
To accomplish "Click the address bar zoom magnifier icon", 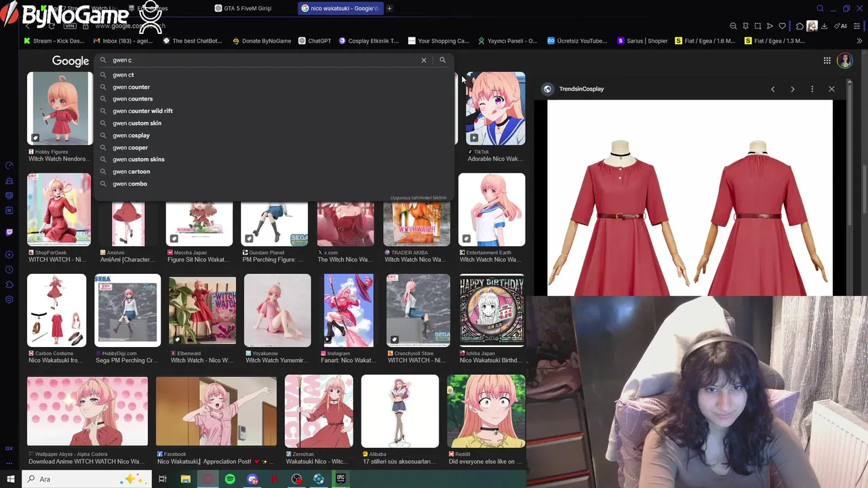I will pos(733,26).
